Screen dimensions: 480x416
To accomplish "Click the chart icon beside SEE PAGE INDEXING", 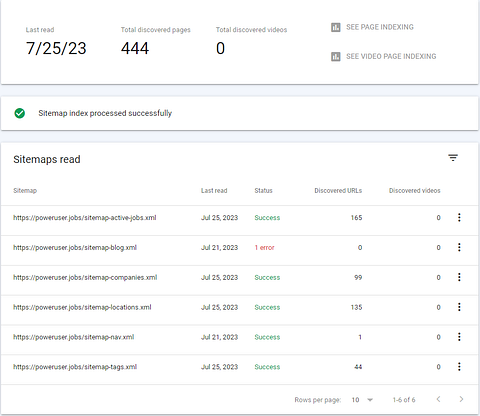I will pos(336,27).
